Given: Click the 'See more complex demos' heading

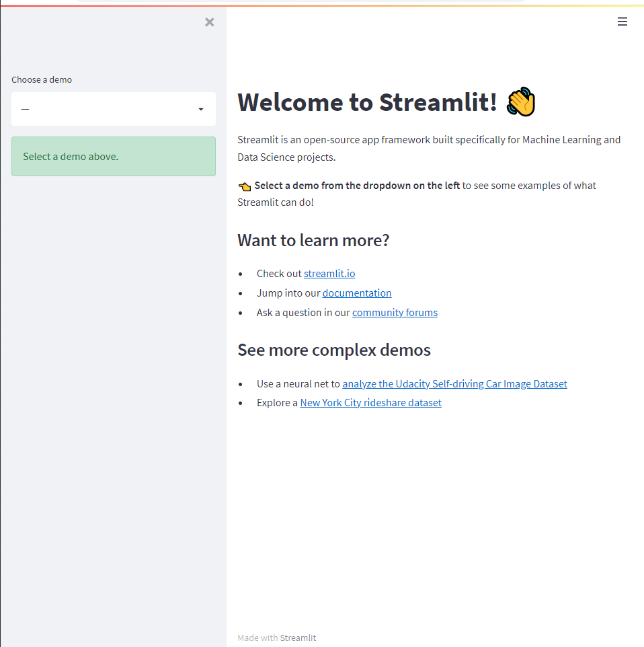Looking at the screenshot, I should point(333,350).
